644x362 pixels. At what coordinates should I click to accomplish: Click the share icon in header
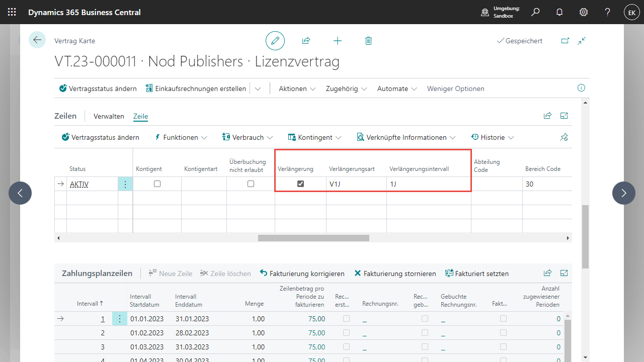click(x=306, y=41)
